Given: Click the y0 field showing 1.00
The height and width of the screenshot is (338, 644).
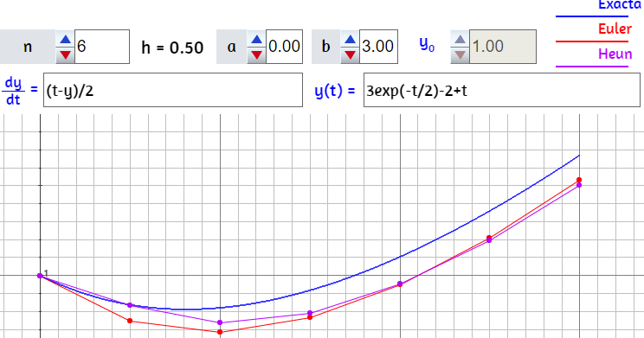Looking at the screenshot, I should [503, 47].
